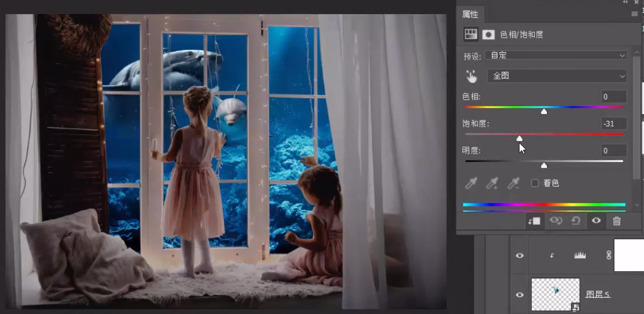Hide the levels adjustment layer in Layers panel

pos(520,256)
